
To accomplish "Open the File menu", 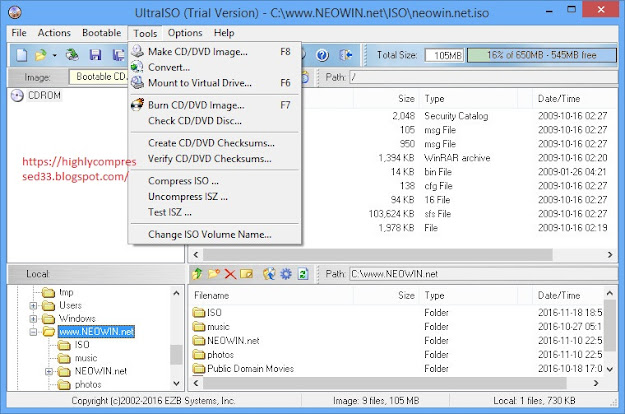I will [19, 33].
